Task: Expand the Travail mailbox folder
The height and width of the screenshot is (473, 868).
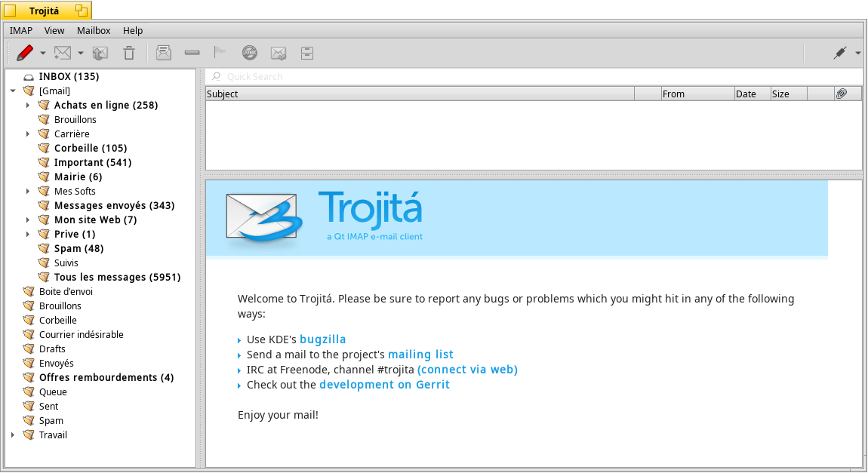Action: tap(13, 435)
